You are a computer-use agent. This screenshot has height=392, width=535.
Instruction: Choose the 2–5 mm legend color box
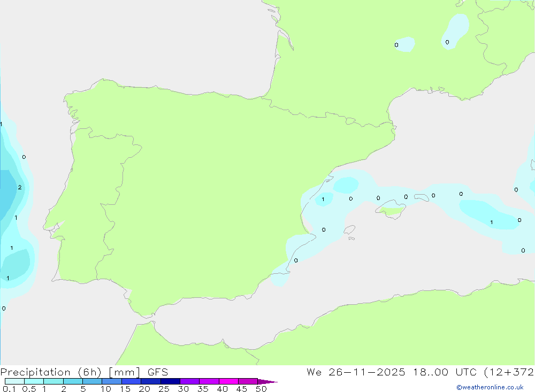[x=73, y=381]
